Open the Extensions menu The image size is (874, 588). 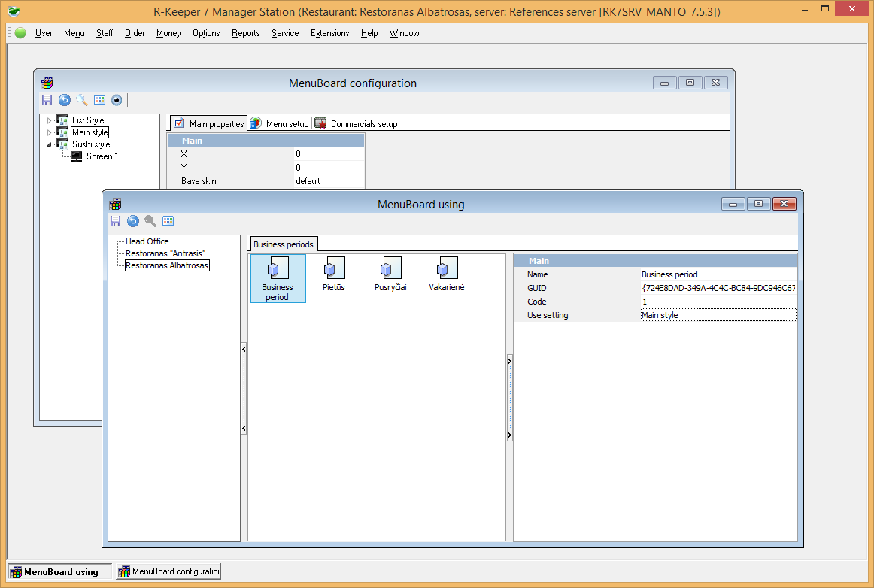point(329,33)
